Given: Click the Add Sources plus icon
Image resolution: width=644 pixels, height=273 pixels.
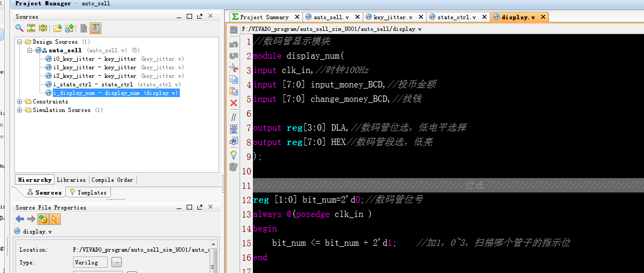Looking at the screenshot, I should pyautogui.click(x=69, y=28).
